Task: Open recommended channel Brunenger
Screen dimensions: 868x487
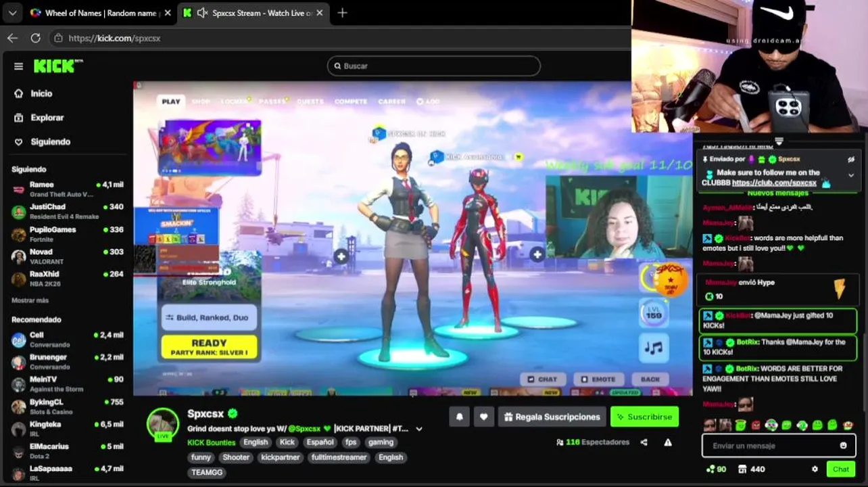Action: 68,362
